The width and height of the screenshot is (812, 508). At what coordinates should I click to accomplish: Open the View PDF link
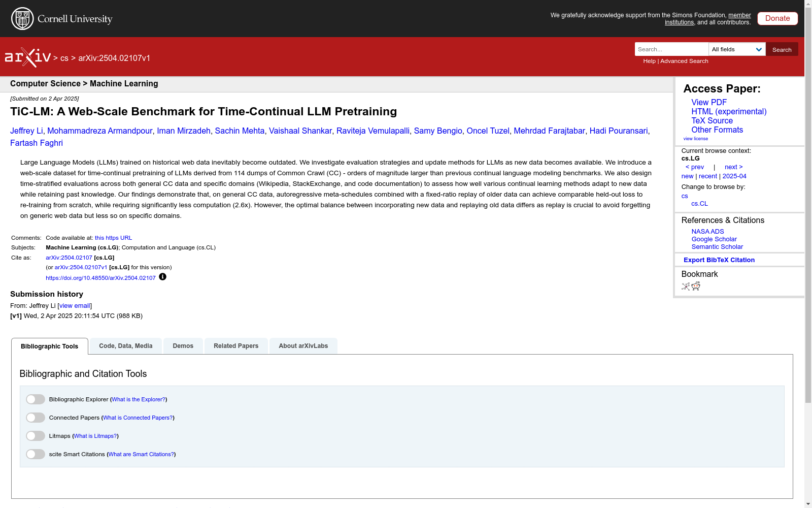pos(709,103)
